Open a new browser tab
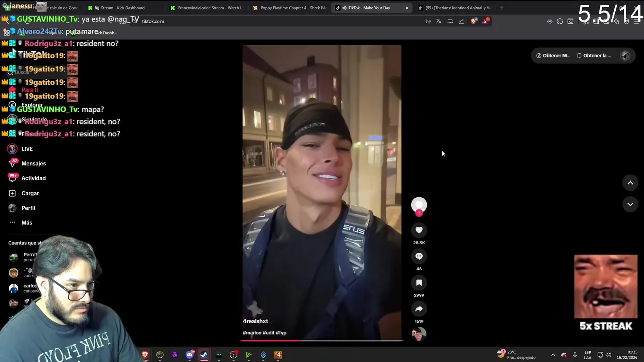Image resolution: width=644 pixels, height=362 pixels. (x=502, y=8)
